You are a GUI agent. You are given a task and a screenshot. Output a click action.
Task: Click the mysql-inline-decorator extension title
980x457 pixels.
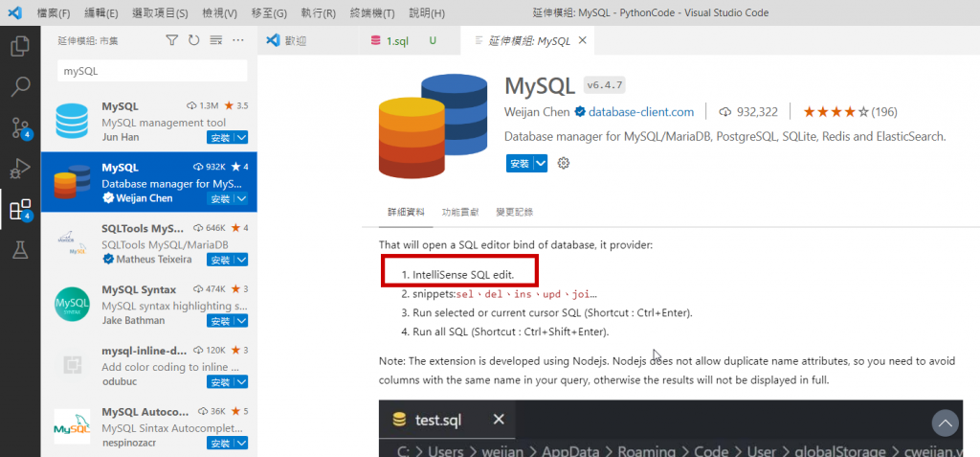coord(145,351)
